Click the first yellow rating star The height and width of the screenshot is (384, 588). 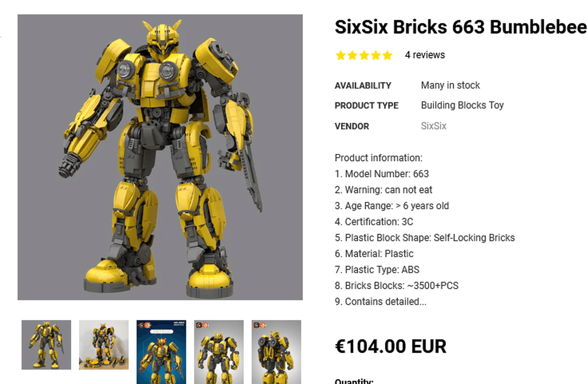[x=340, y=55]
